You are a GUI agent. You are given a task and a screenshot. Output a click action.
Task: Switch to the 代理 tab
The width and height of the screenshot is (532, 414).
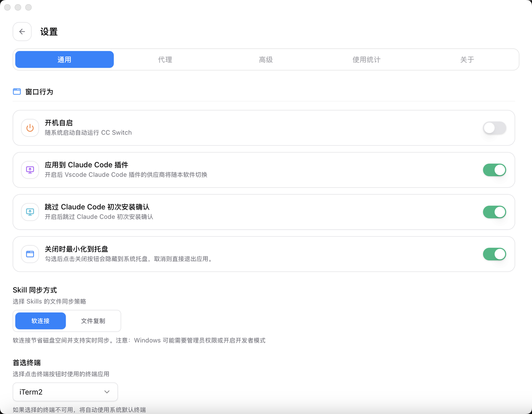click(165, 60)
